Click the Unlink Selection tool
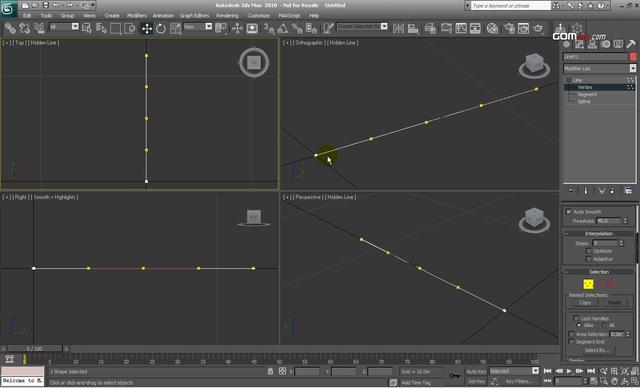640x388 pixels. [x=24, y=28]
